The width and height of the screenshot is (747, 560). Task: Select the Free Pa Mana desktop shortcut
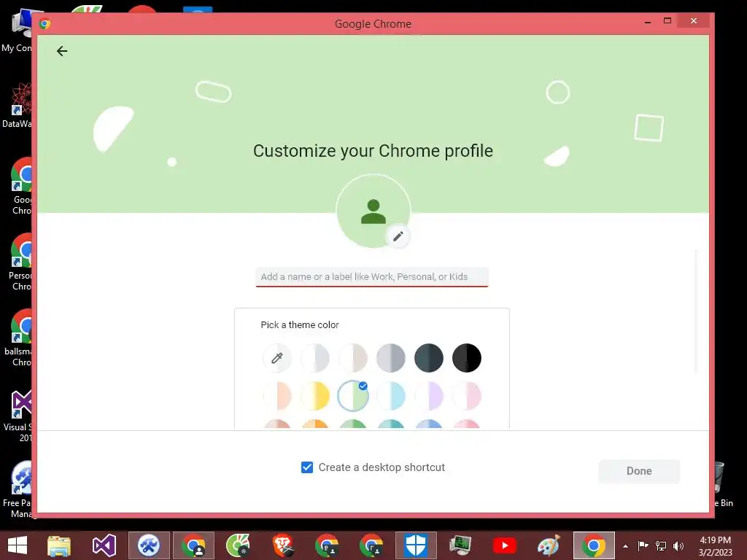(18, 489)
